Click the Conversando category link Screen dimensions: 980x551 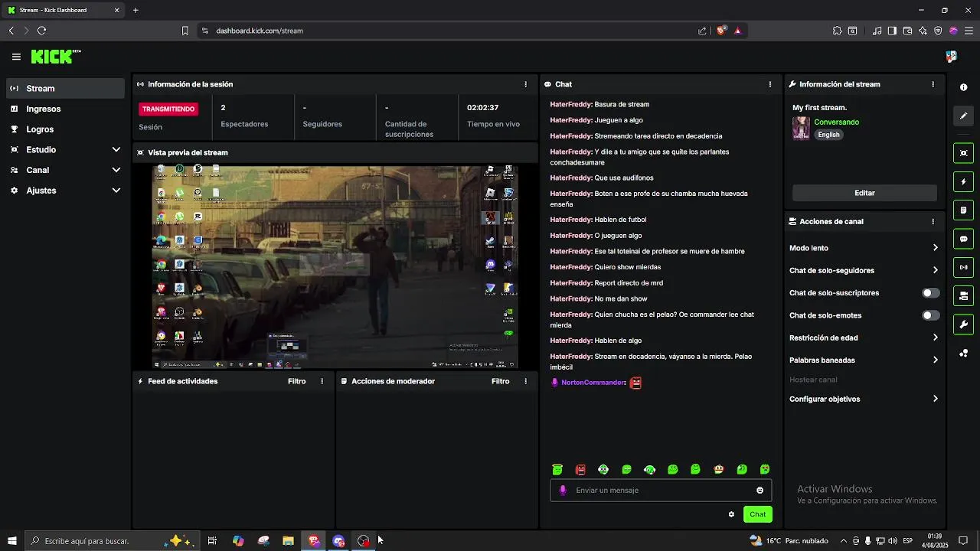coord(836,122)
